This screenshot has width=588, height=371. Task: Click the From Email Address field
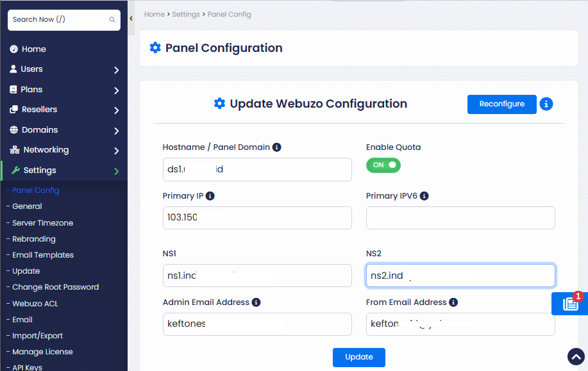[x=460, y=324]
